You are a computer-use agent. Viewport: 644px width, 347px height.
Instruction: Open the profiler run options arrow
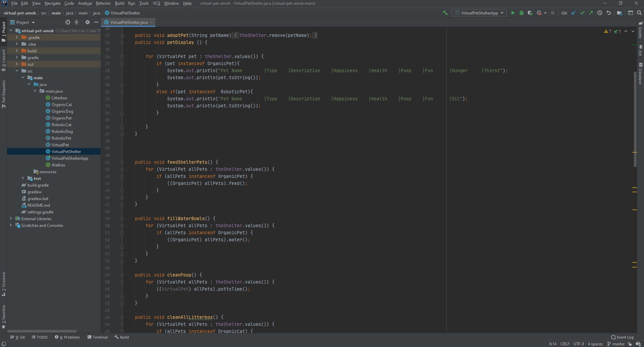pos(545,13)
